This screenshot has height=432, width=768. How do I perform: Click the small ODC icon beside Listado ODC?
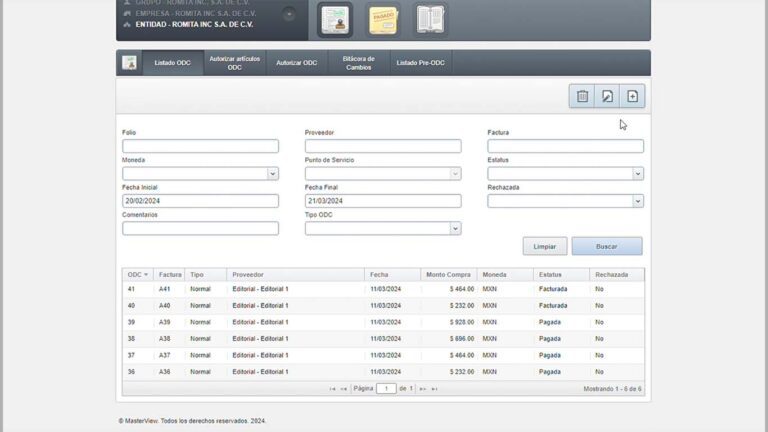tap(129, 63)
